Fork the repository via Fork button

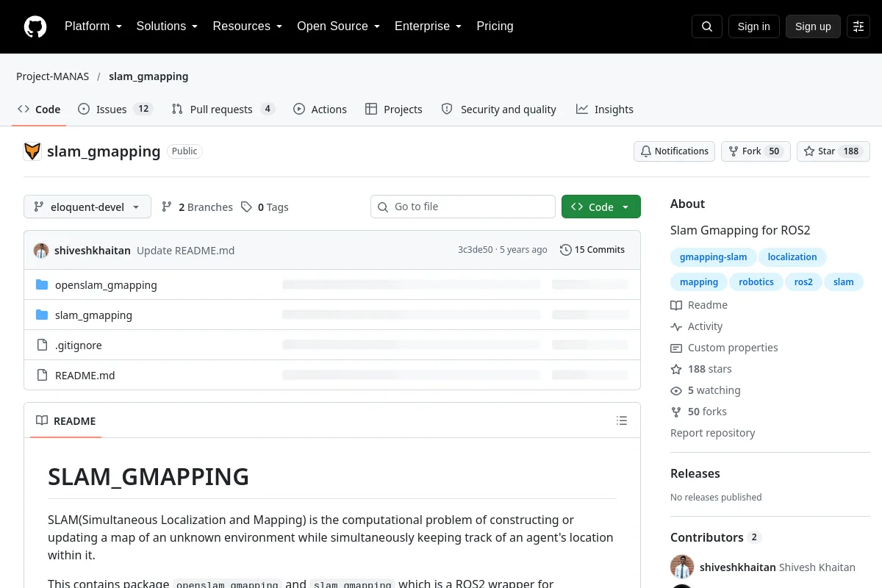tap(756, 151)
